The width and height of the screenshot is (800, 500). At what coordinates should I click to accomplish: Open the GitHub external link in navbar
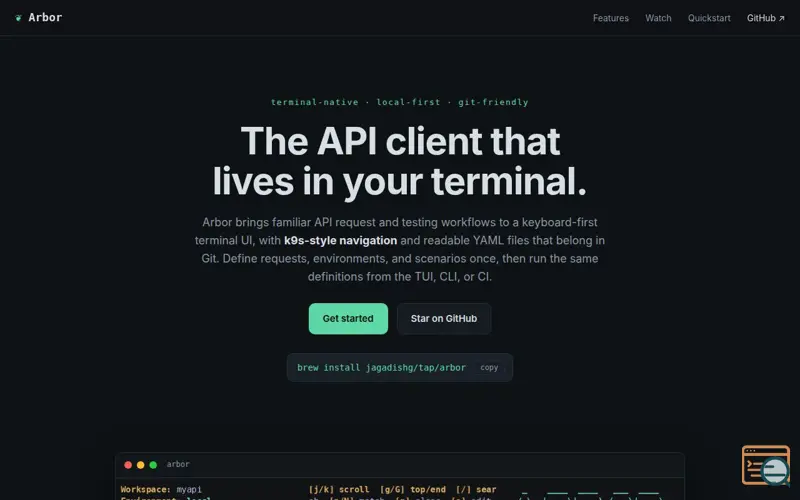coord(766,18)
